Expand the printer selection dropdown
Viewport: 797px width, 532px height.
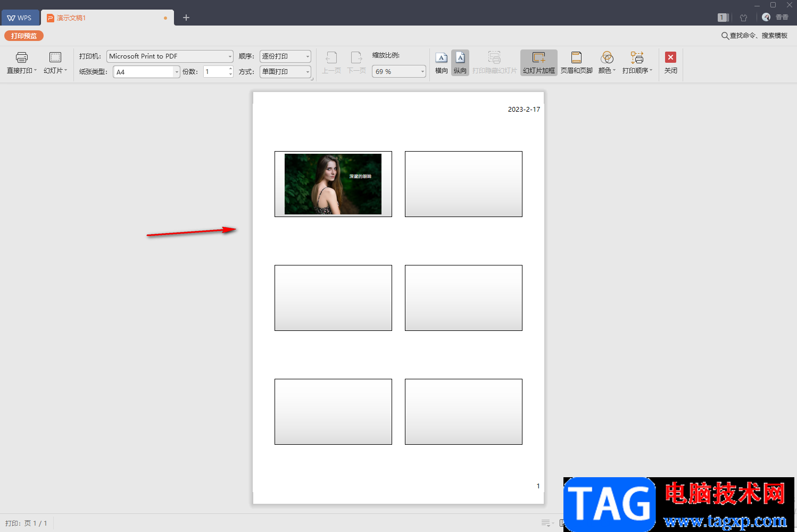point(230,56)
